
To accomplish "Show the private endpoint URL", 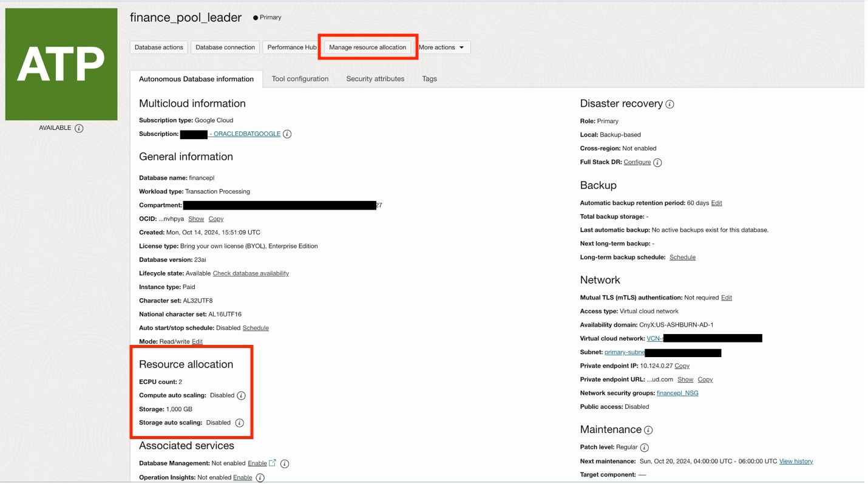I will (x=685, y=380).
